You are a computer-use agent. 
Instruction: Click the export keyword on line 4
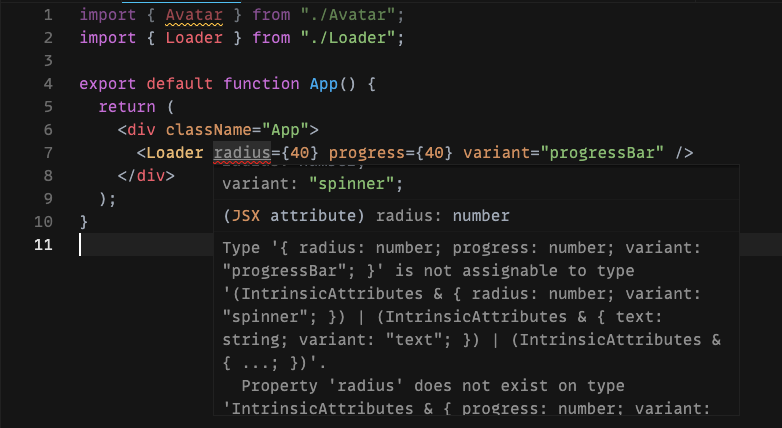point(108,84)
